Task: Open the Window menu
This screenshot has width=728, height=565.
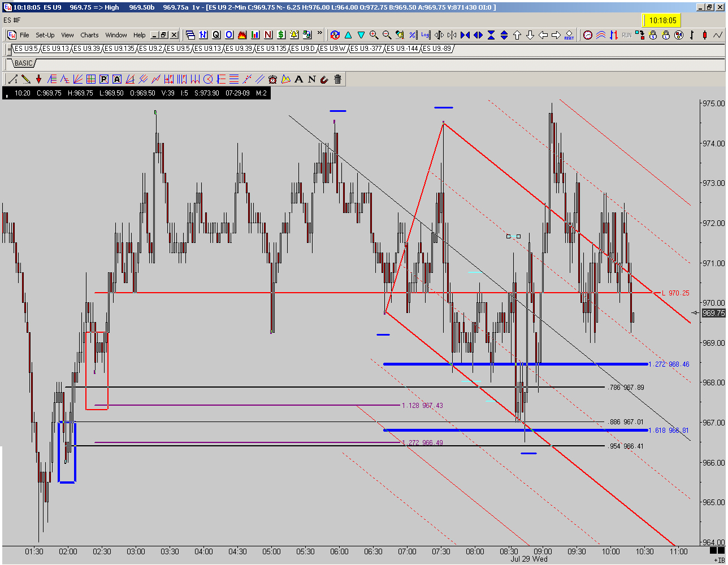Action: pos(116,35)
